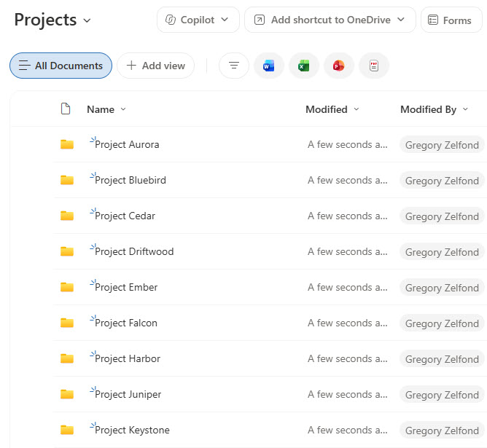Click the Project Harbor folder icon
Screen dimensions: 487x448
click(67, 358)
